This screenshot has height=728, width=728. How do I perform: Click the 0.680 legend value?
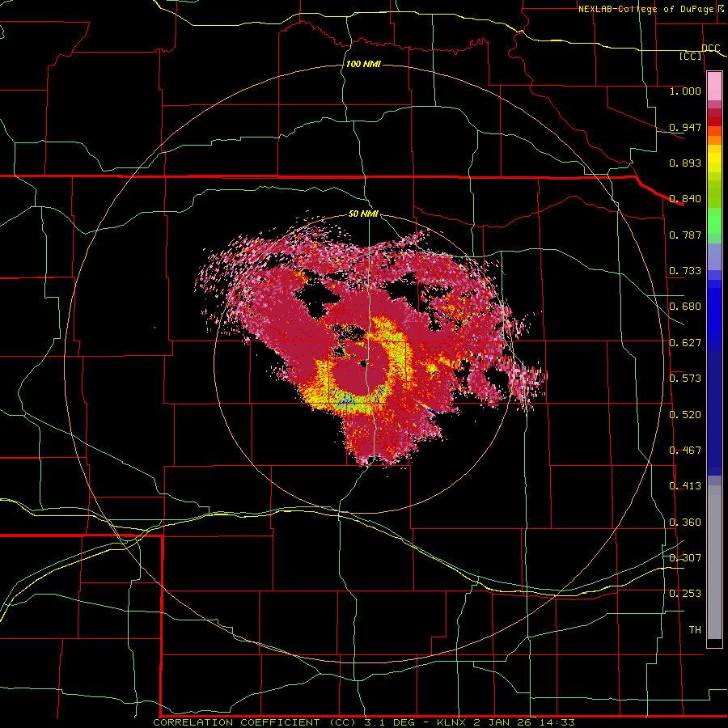coord(685,307)
